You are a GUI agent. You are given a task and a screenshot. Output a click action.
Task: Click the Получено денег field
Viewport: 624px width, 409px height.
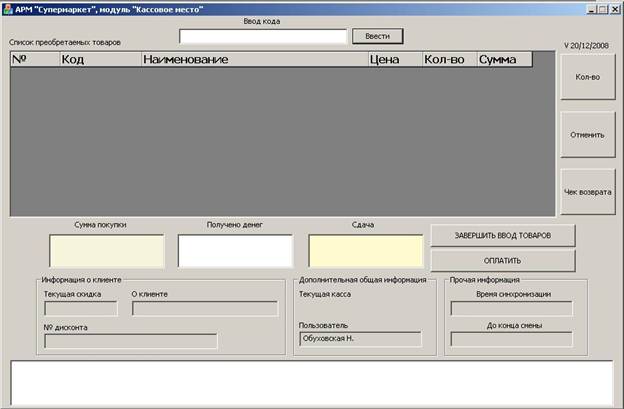[235, 251]
